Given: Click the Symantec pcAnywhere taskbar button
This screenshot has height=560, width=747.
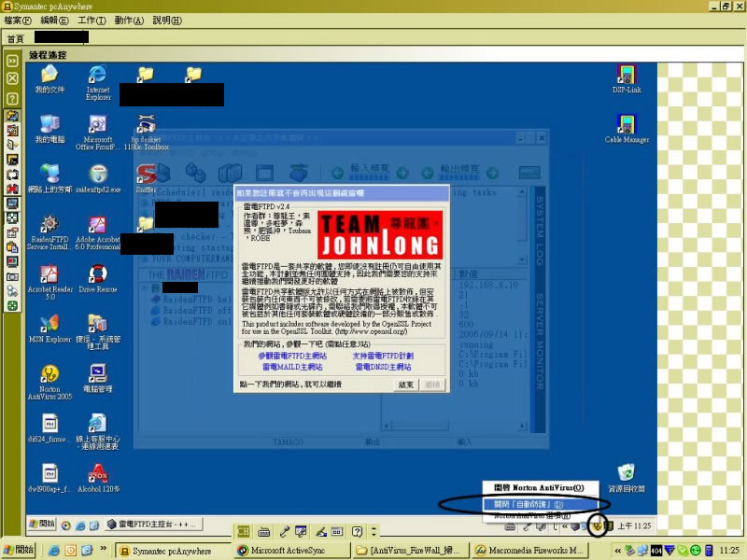Looking at the screenshot, I should point(174,551).
